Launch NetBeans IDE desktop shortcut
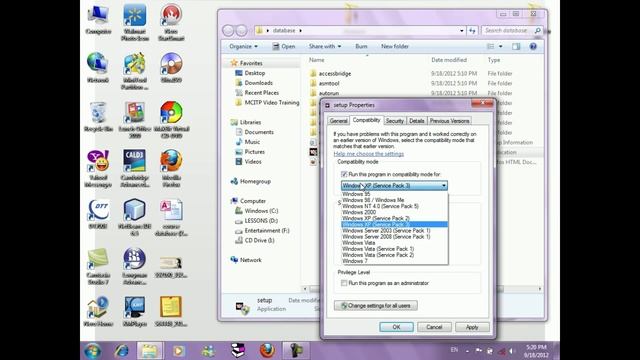Screen dimensions: 640x360 click(x=135, y=217)
